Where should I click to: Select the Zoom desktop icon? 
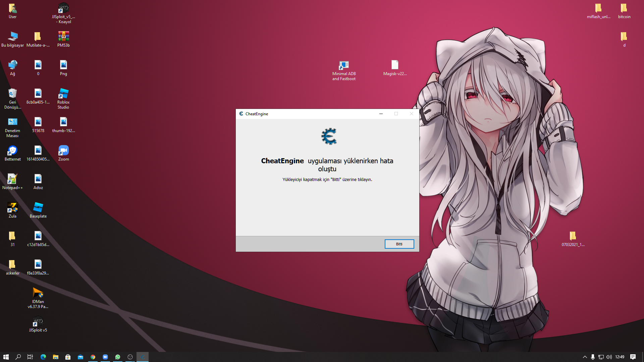click(x=63, y=151)
